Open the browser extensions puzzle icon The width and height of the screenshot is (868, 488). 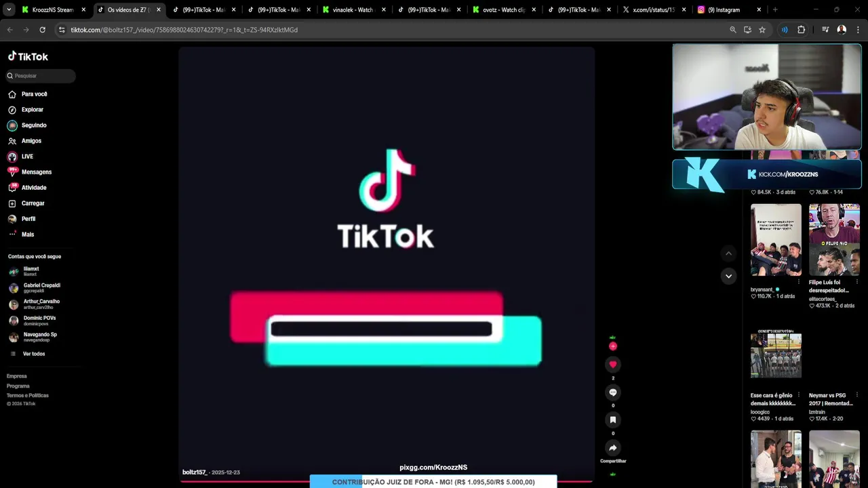[802, 30]
